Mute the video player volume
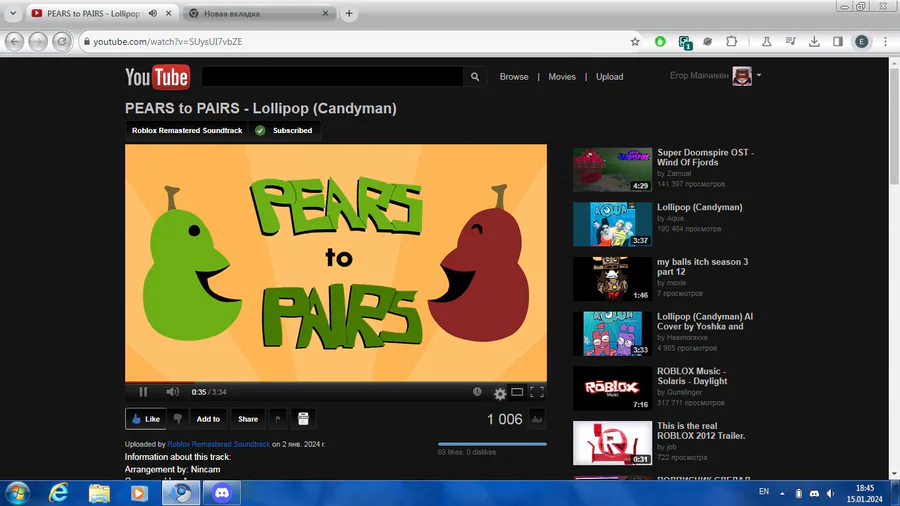Screen dimensions: 900x506 pyautogui.click(x=172, y=392)
